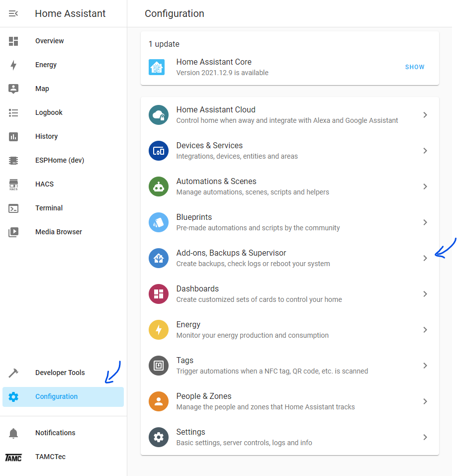Screen dimensions: 457x476
Task: Click 'Version 2021.12.9 is available' text
Action: coord(222,73)
